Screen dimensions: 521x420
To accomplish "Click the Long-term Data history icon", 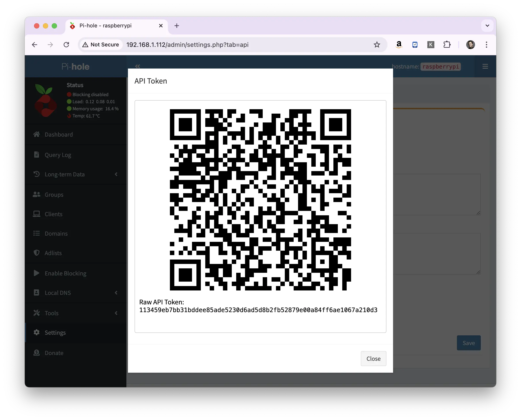I will coord(36,174).
